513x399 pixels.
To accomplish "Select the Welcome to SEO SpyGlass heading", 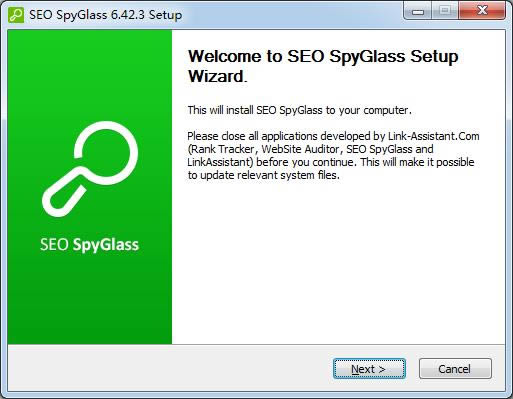I will tap(323, 66).
